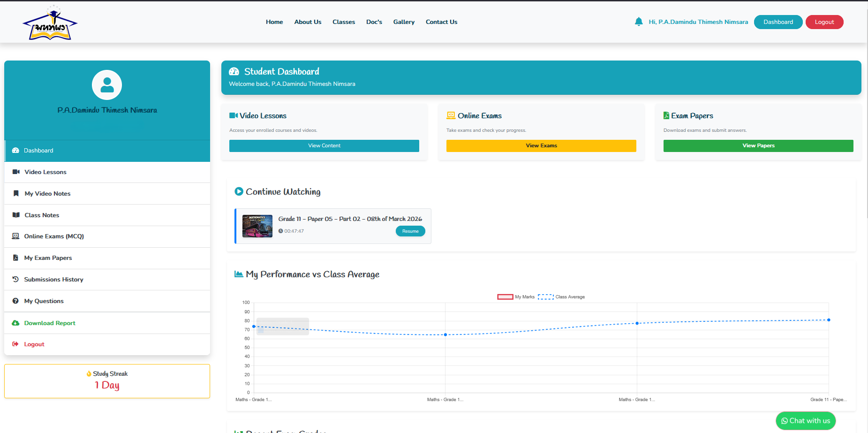Click the bookmark icon beside My Video Notes
Viewport: 868px width, 433px height.
(15, 193)
